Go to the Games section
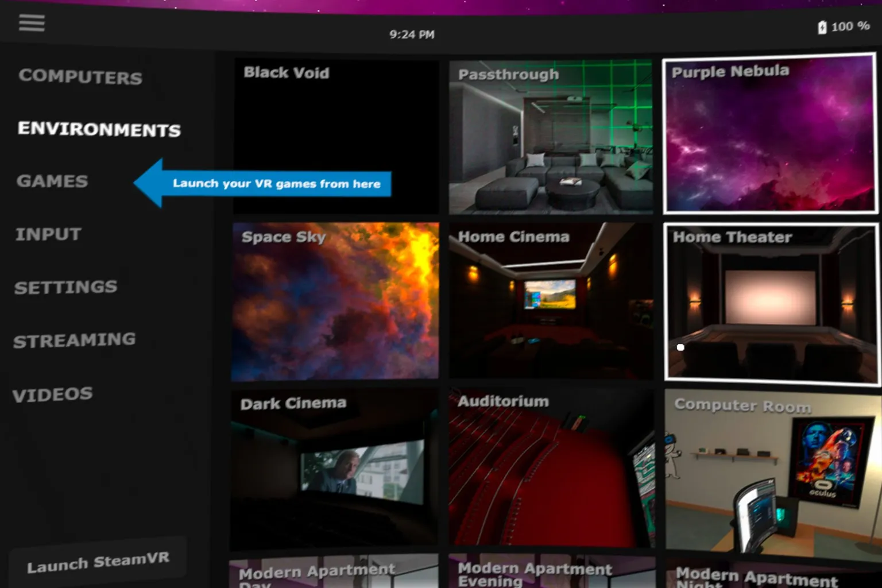The width and height of the screenshot is (882, 588). [52, 181]
